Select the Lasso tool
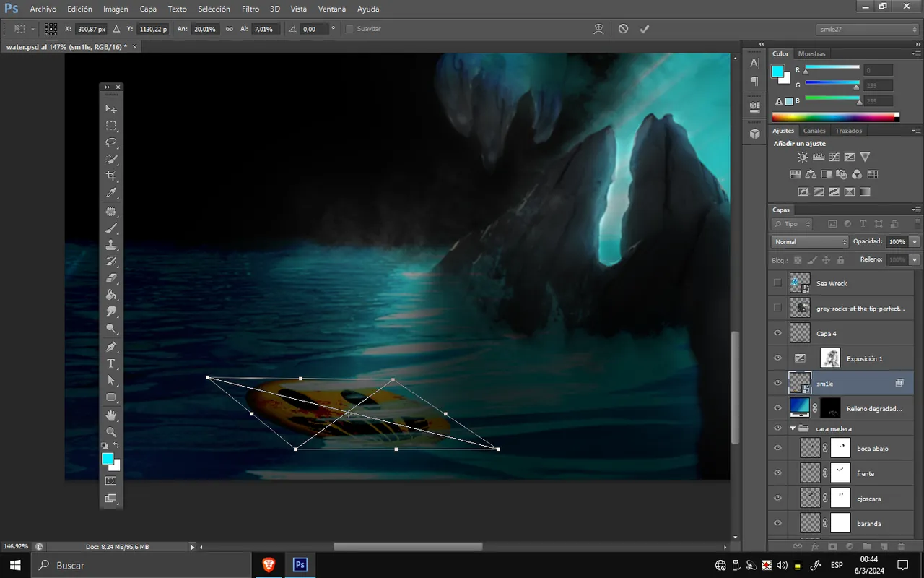 coord(111,142)
